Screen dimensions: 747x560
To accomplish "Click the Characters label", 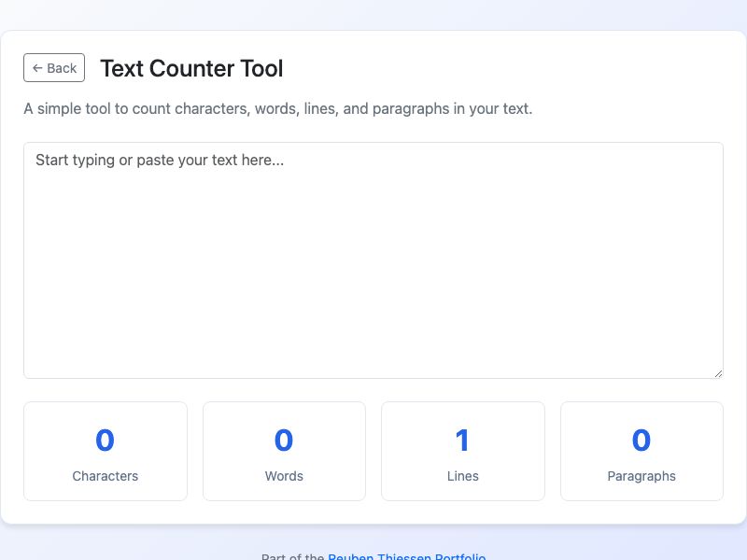I will tap(105, 476).
